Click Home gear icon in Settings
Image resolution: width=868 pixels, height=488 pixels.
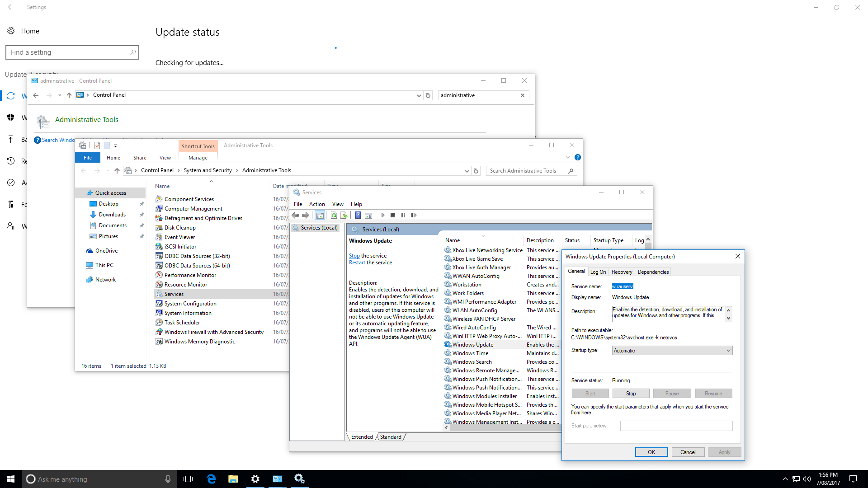coord(11,31)
